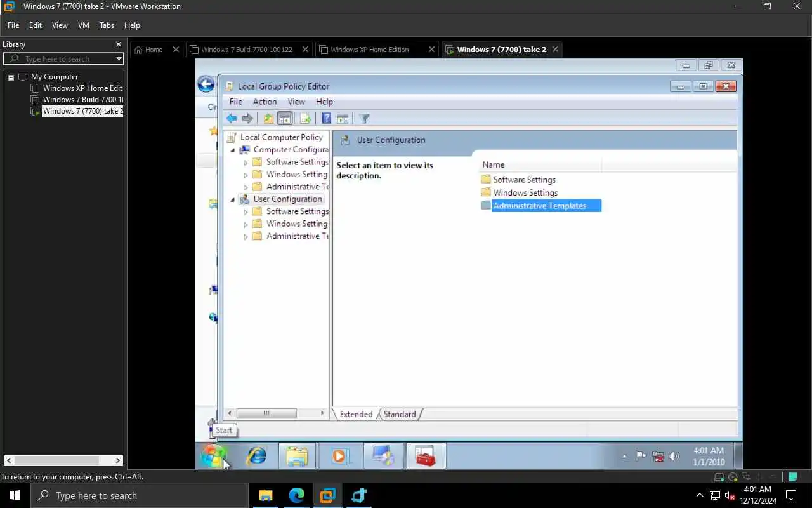
Task: Click VMware Workstation host taskbar icon
Action: click(327, 495)
